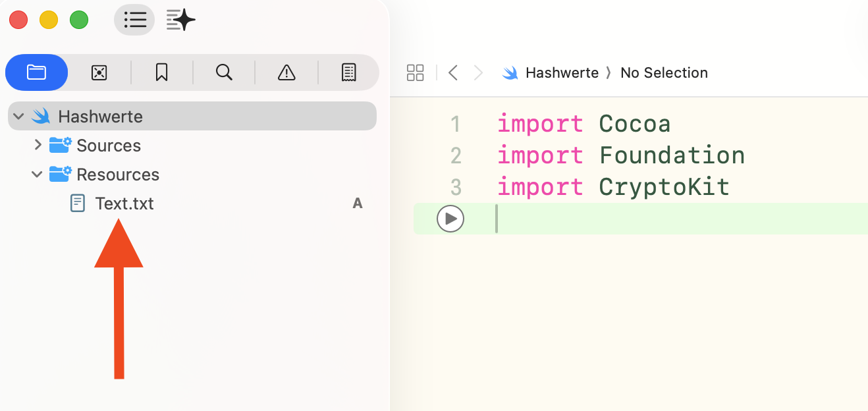Open the Project navigator folder tab
Image resolution: width=868 pixels, height=411 pixels.
(36, 72)
